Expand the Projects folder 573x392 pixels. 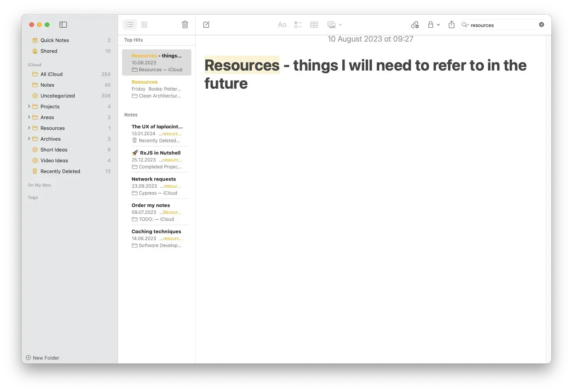click(x=29, y=106)
